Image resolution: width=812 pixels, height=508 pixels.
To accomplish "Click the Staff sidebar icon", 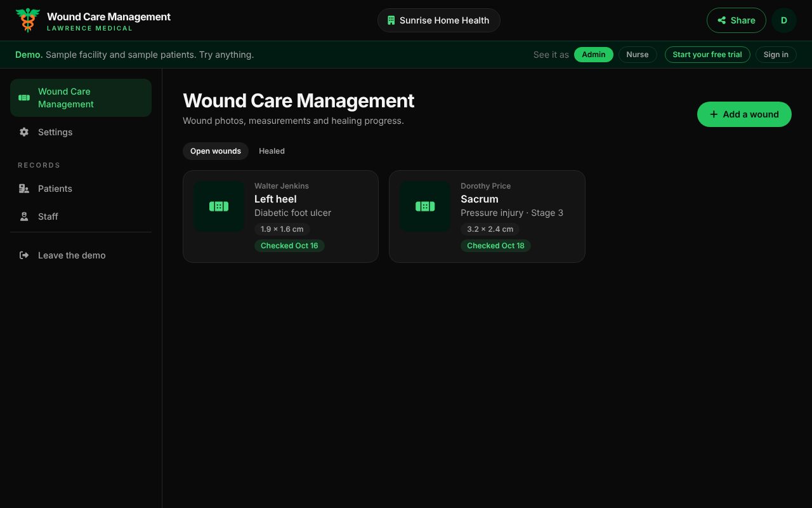I will [24, 217].
